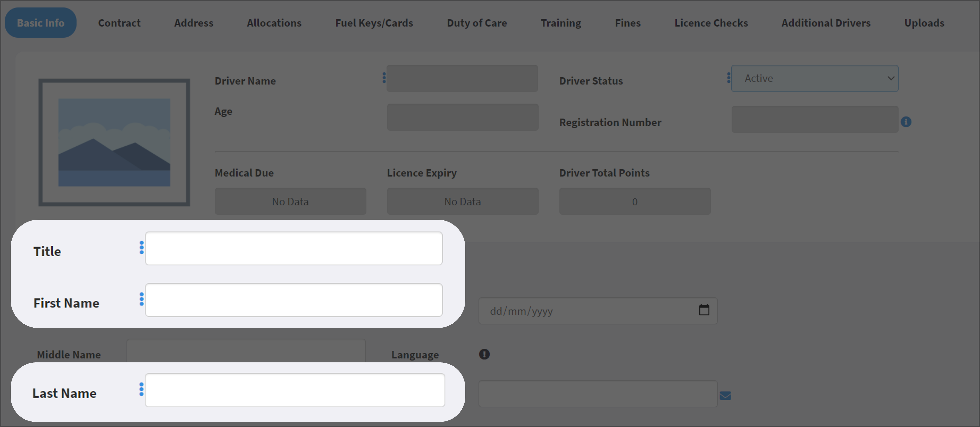This screenshot has height=427, width=980.
Task: Click the Registration Number field
Action: pyautogui.click(x=815, y=119)
